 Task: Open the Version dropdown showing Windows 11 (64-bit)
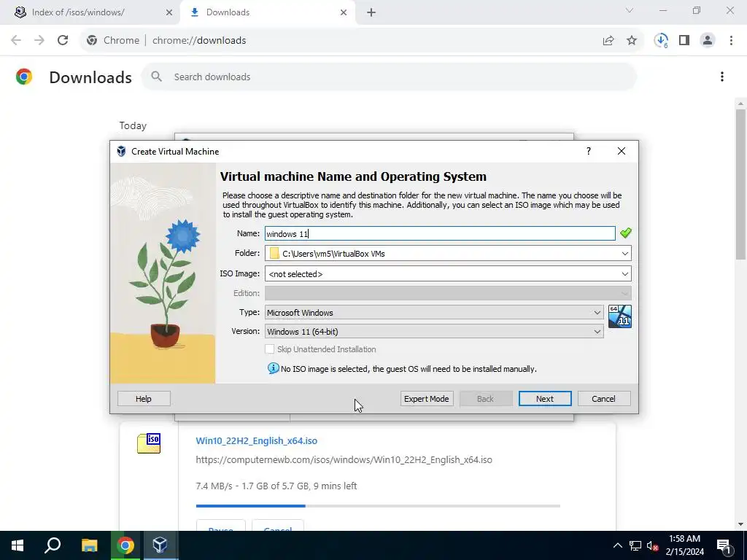point(434,332)
